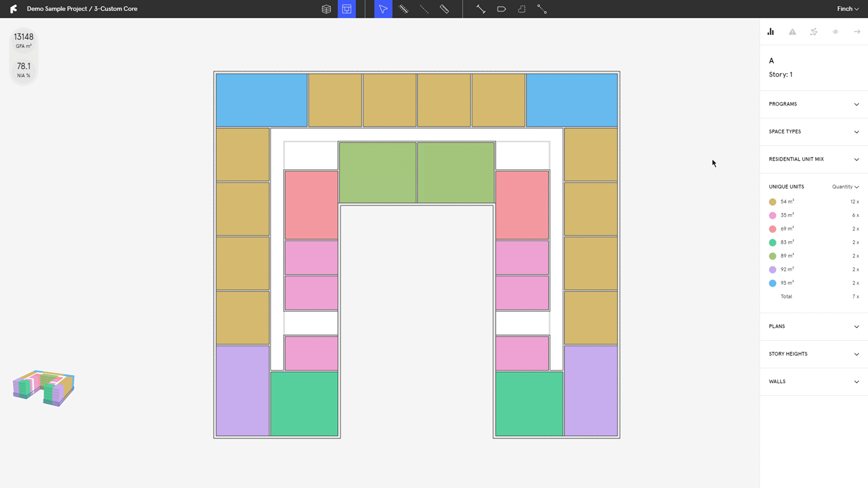Image resolution: width=868 pixels, height=488 pixels.
Task: Choose the ruler measure tool
Action: tap(444, 9)
